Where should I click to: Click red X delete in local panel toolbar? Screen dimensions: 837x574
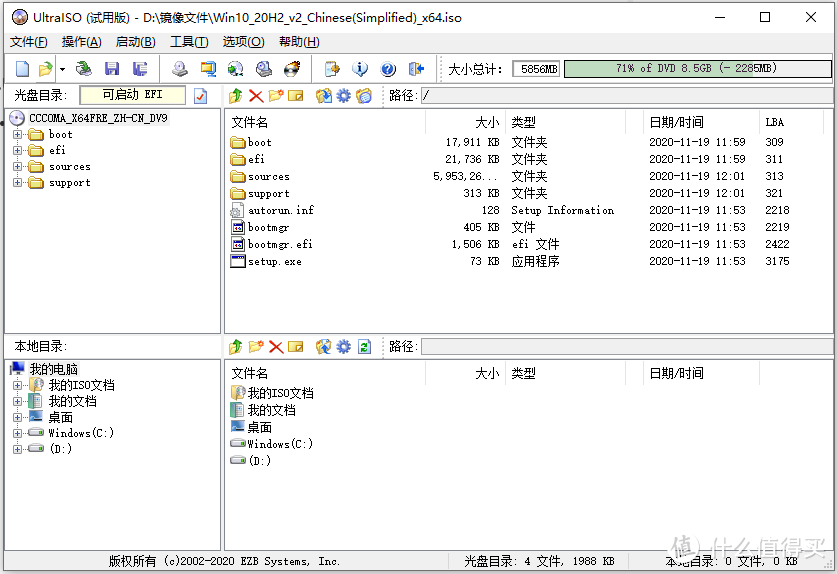(x=276, y=347)
